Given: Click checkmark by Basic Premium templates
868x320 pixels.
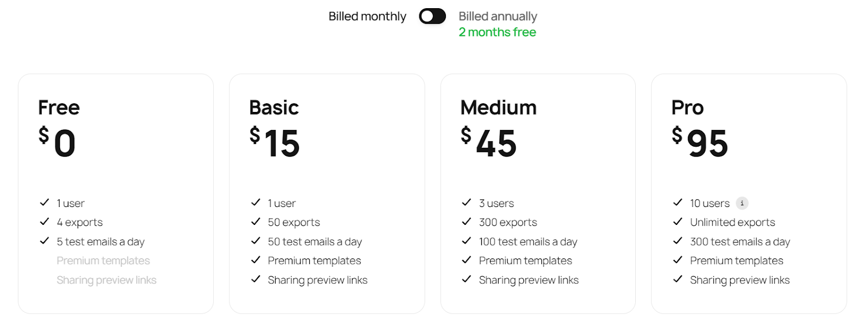Looking at the screenshot, I should 256,260.
